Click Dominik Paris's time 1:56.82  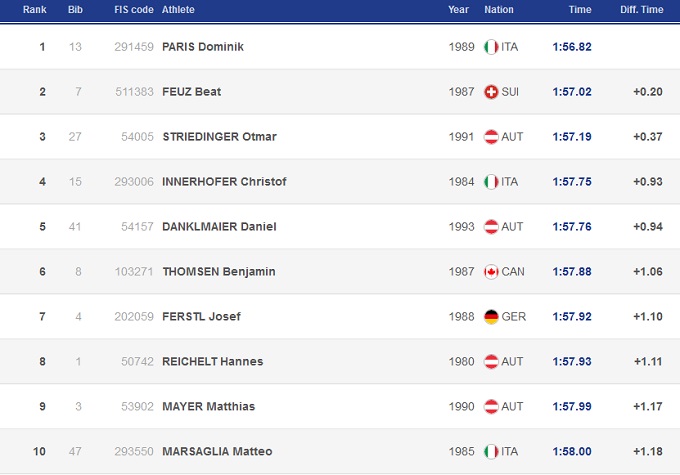point(571,47)
